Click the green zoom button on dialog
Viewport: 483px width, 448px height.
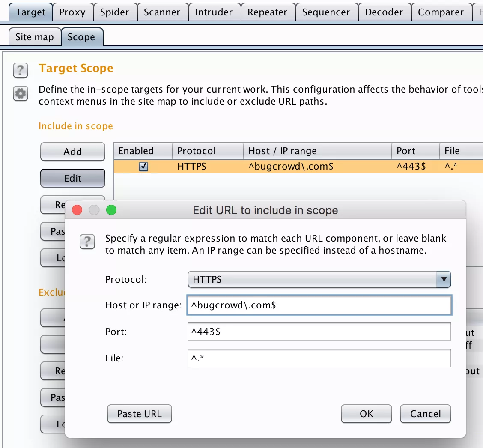[x=111, y=210]
